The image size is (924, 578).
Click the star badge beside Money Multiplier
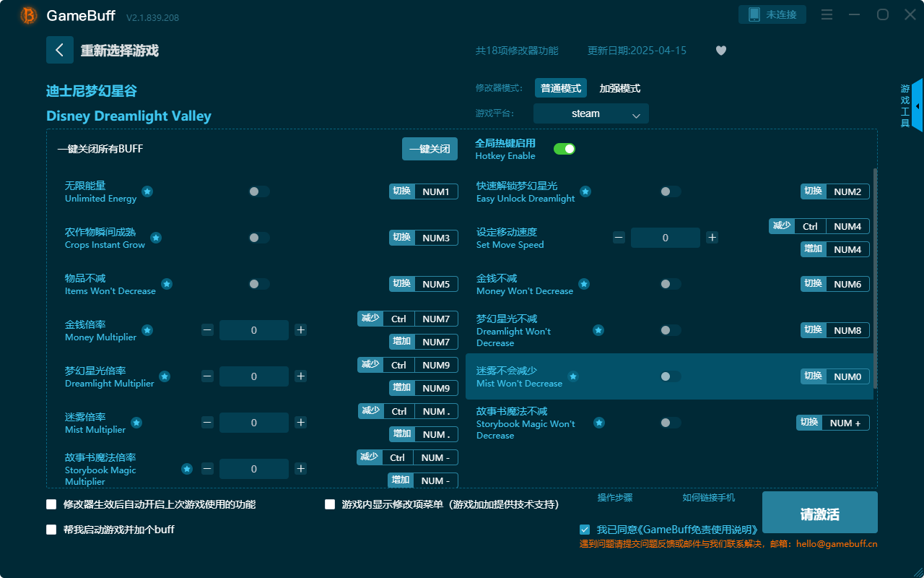(x=147, y=330)
